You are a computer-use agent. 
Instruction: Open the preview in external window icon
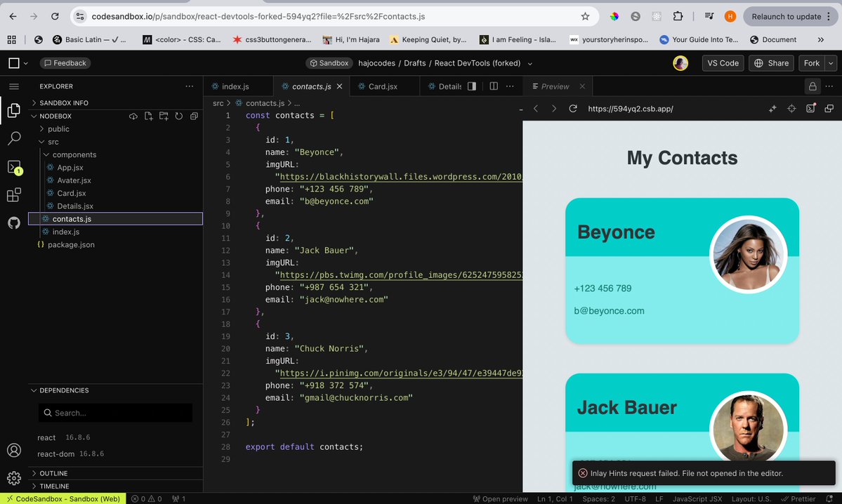pyautogui.click(x=829, y=109)
